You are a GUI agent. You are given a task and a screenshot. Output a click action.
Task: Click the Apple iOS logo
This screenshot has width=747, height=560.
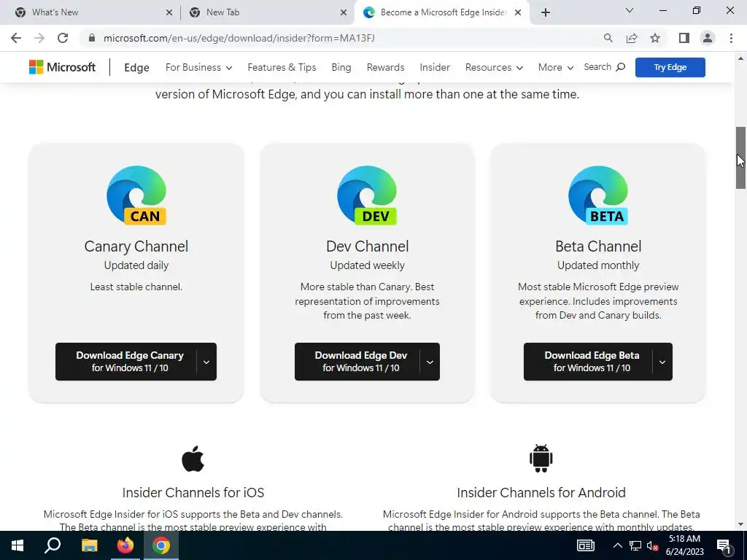[x=193, y=459]
